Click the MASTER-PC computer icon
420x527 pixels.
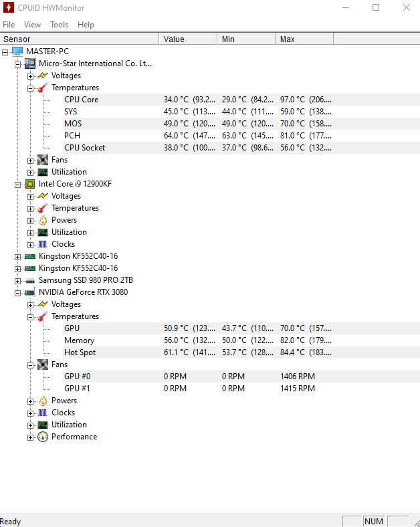click(17, 51)
